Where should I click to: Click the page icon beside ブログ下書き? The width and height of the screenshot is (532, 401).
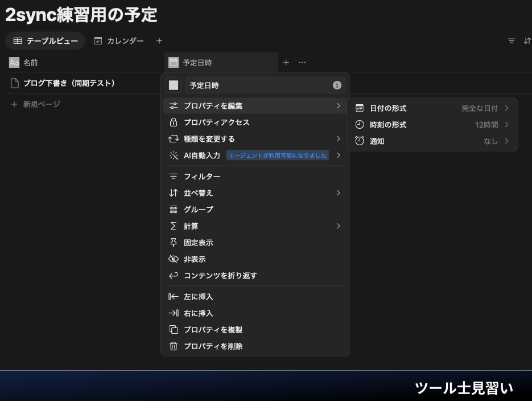pyautogui.click(x=15, y=83)
